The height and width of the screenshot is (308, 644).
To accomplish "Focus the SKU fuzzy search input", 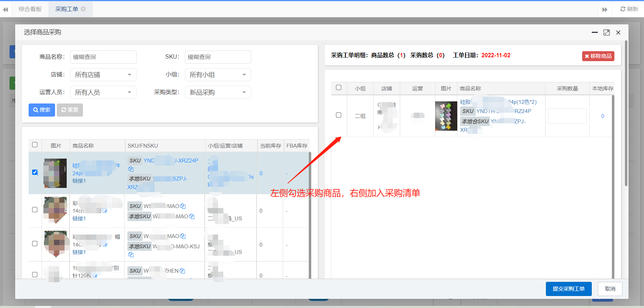I will click(x=218, y=57).
